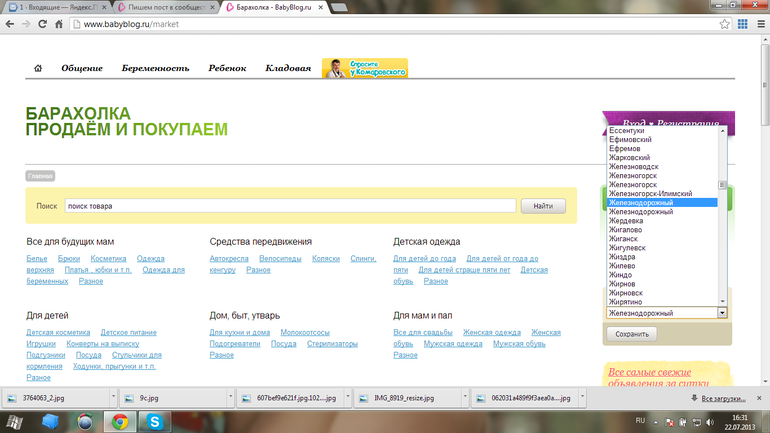Open the Беременность menu item
Screen dimensions: 770x433
click(155, 69)
